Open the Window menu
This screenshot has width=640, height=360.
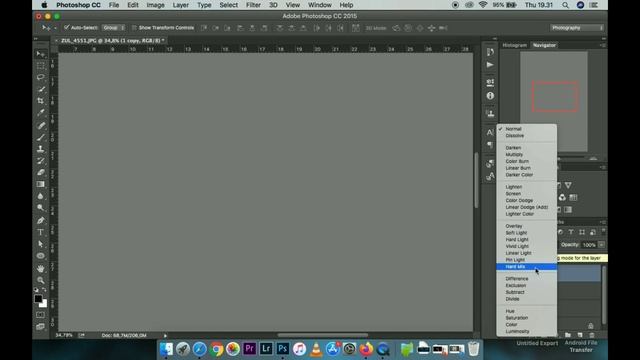click(320, 5)
